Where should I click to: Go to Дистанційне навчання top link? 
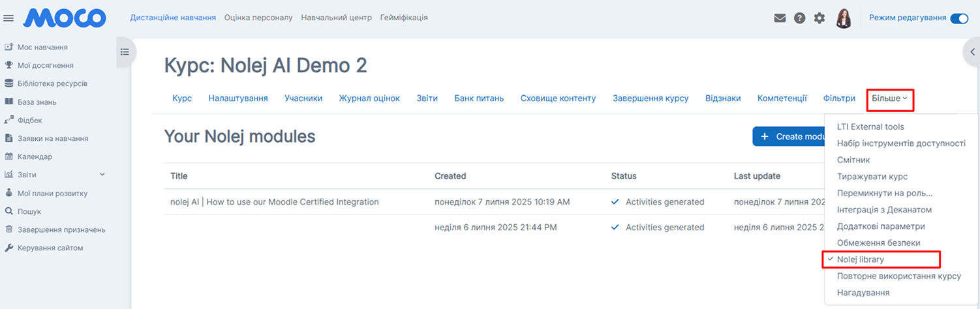(x=173, y=18)
